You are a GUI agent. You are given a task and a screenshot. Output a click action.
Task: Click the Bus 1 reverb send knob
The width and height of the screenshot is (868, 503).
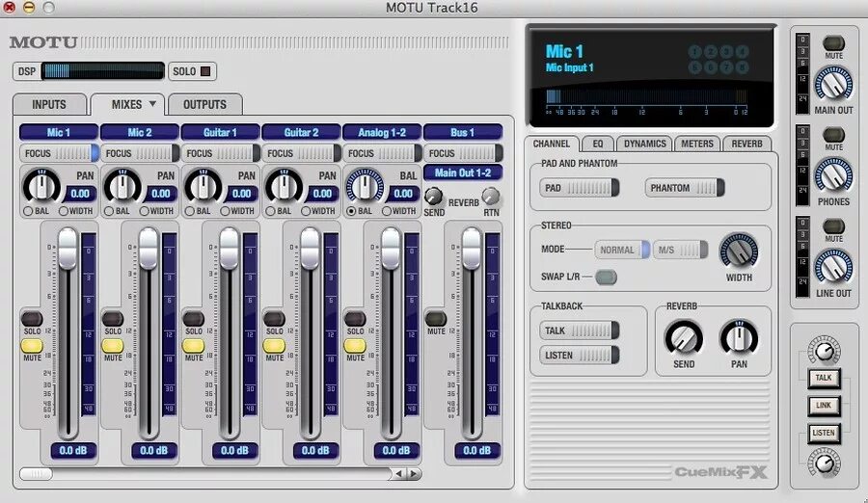(x=433, y=196)
